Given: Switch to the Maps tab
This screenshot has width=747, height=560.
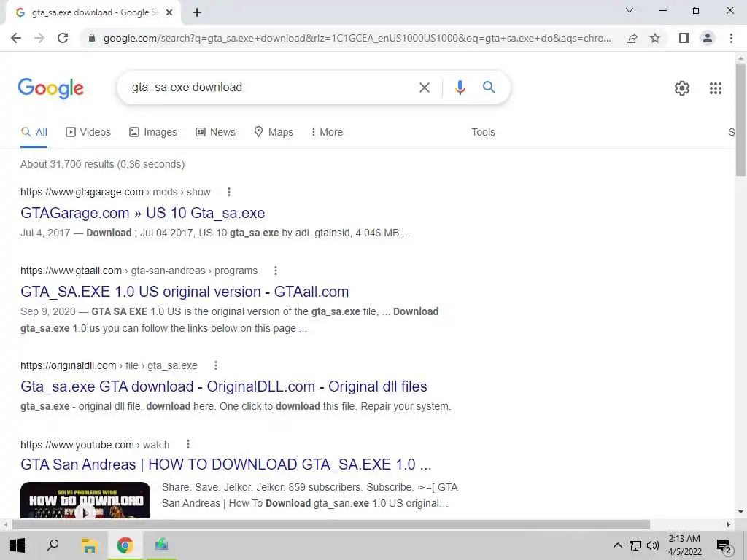Looking at the screenshot, I should [274, 133].
